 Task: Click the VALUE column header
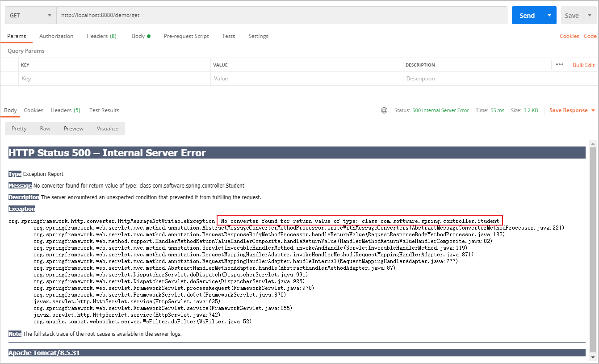coord(220,65)
